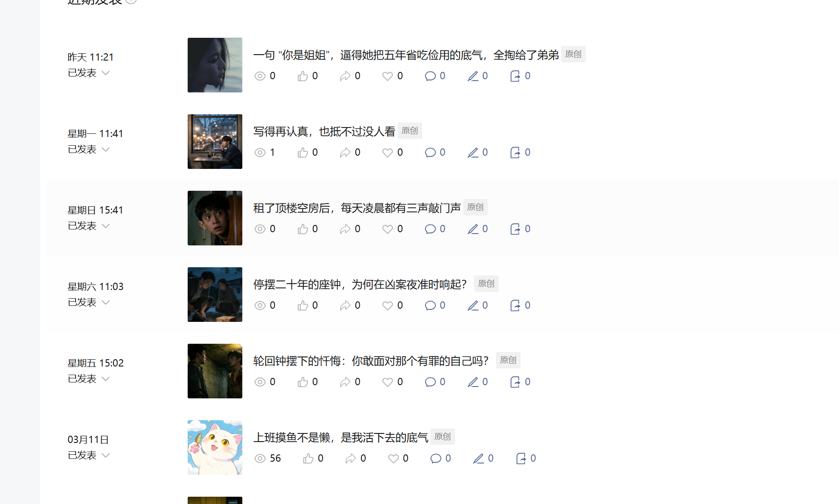Open article '写得再认真，也抵不过没人看'
Viewport: 839px width, 504px height.
[x=324, y=132]
